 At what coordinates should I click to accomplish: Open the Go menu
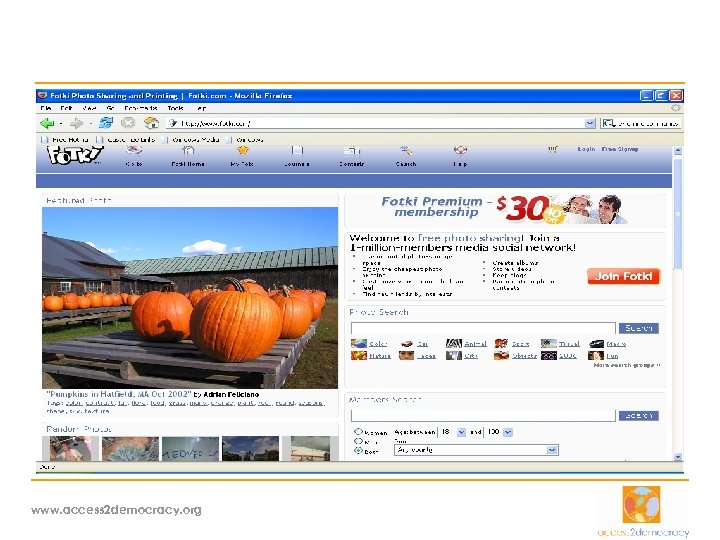coord(110,108)
